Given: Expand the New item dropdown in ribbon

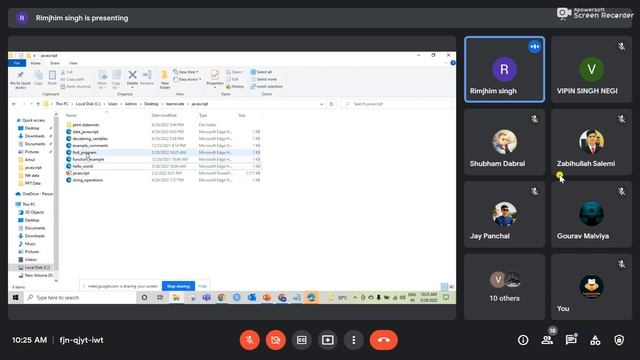Looking at the screenshot, I should click(x=186, y=72).
